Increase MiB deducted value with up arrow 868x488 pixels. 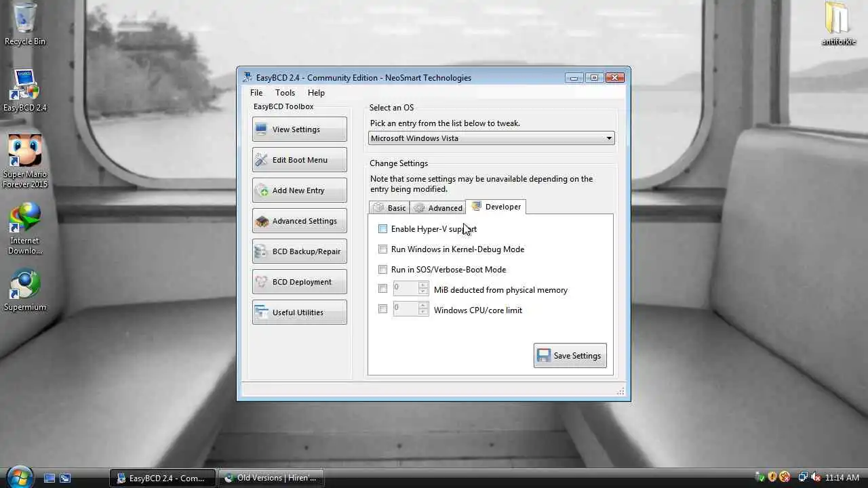pos(423,285)
